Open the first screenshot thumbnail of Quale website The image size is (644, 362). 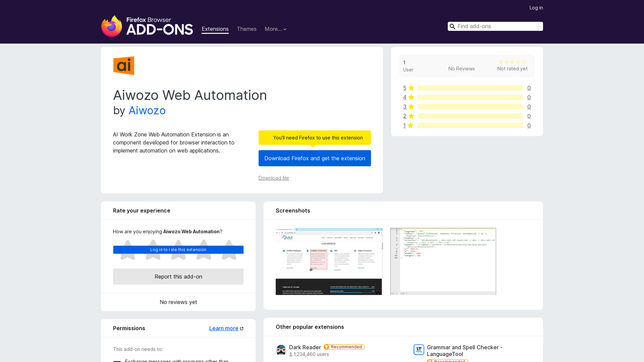click(329, 261)
